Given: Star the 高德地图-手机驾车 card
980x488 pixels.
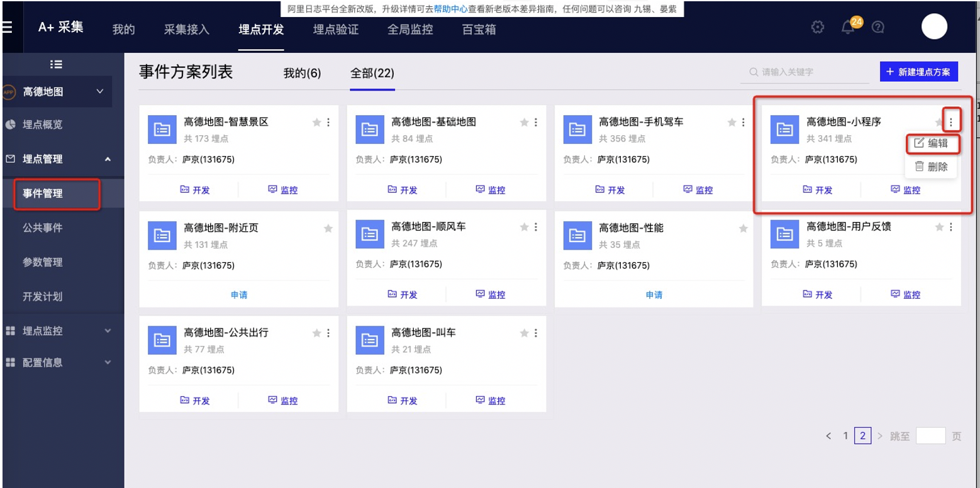Looking at the screenshot, I should pyautogui.click(x=732, y=123).
